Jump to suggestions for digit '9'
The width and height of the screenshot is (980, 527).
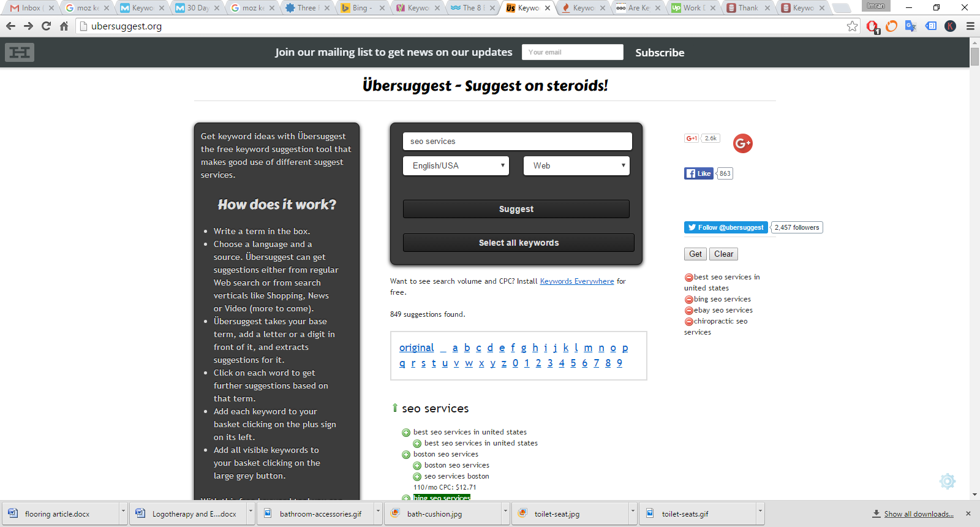[619, 363]
